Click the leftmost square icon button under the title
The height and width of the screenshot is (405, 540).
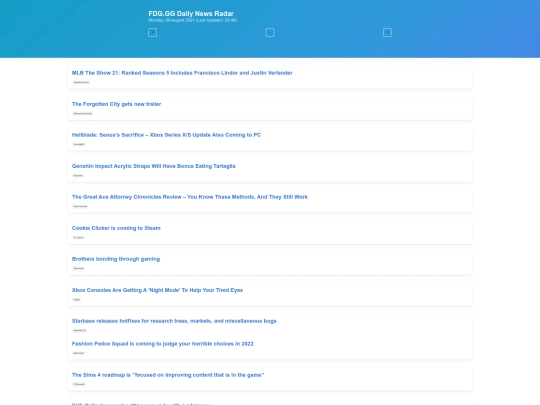153,32
